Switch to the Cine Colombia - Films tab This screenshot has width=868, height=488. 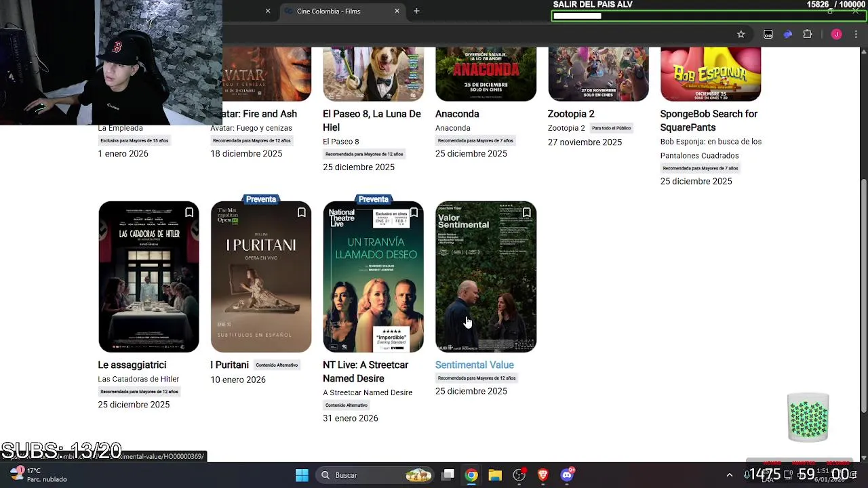pyautogui.click(x=342, y=11)
